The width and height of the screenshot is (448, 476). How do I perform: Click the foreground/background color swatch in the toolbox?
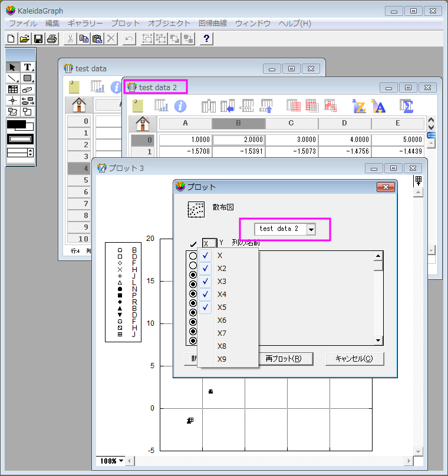click(x=21, y=125)
